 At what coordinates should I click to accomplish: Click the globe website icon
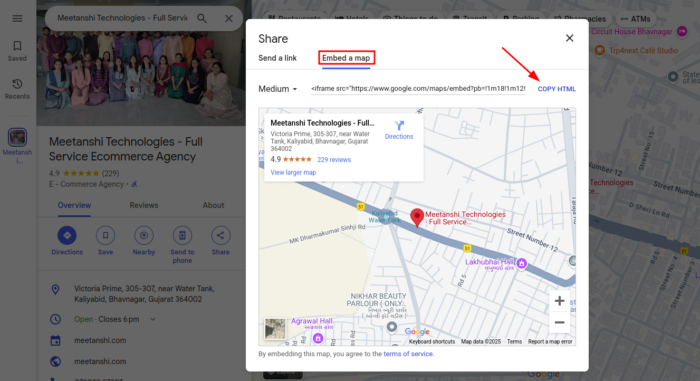[x=55, y=361]
